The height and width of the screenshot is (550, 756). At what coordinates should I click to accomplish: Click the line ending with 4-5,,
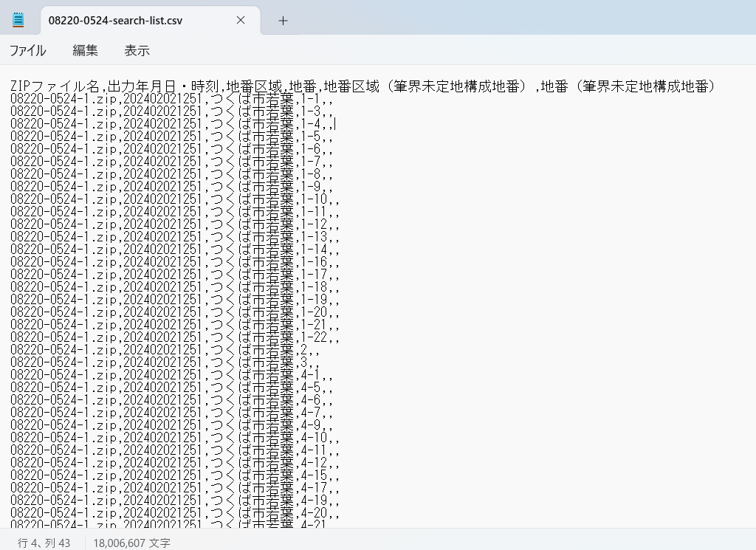(171, 387)
